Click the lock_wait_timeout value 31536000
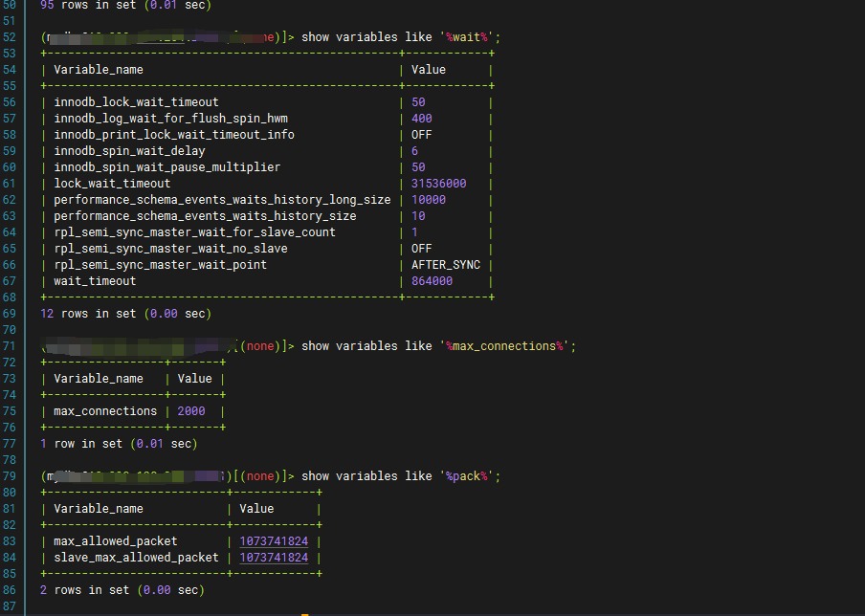Screen dimensions: 865x616 [x=438, y=184]
